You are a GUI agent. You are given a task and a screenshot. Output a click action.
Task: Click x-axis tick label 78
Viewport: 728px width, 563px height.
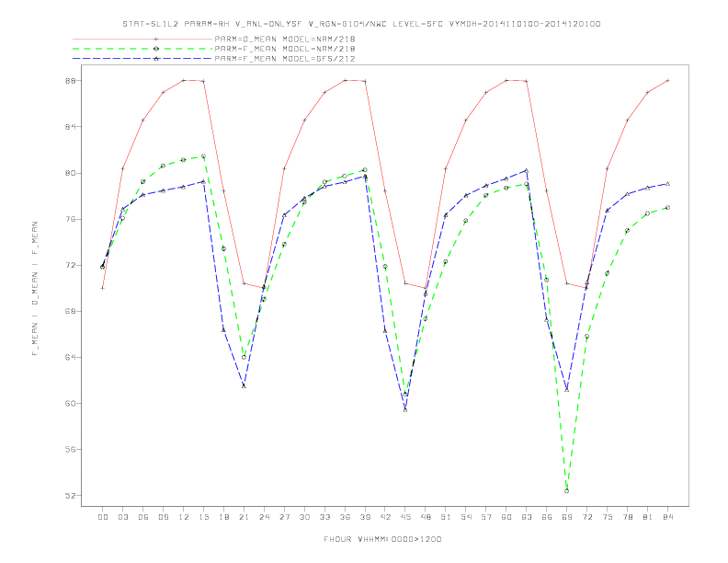pyautogui.click(x=628, y=517)
